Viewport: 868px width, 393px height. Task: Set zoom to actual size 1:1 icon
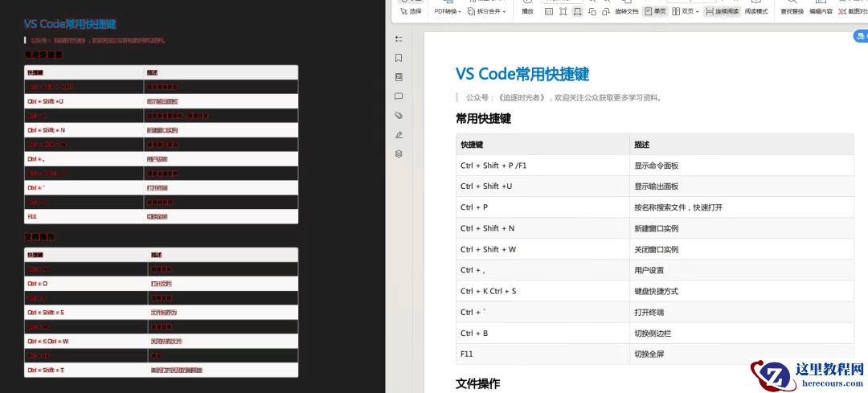(x=549, y=11)
